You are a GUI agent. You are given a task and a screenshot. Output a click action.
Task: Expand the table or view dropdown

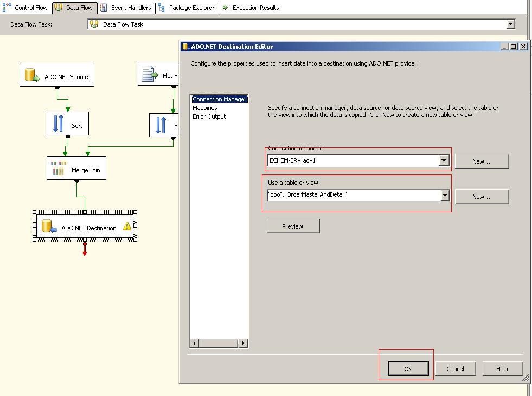click(x=444, y=195)
